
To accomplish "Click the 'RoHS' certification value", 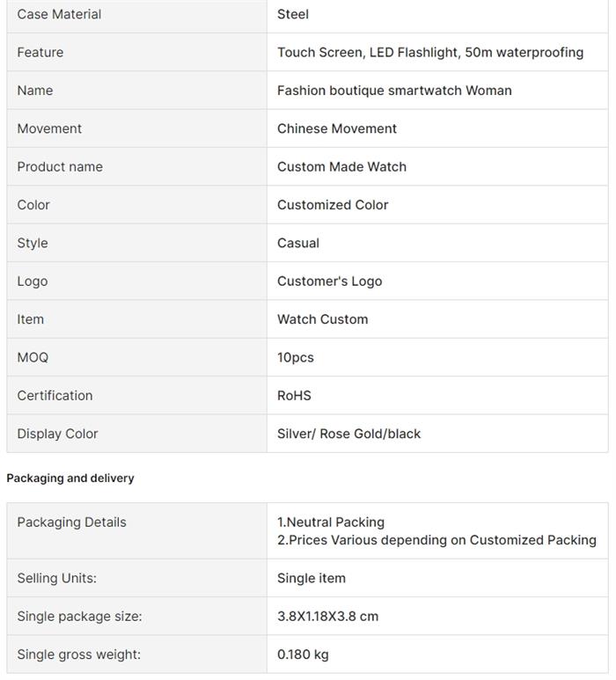I will pyautogui.click(x=294, y=396).
